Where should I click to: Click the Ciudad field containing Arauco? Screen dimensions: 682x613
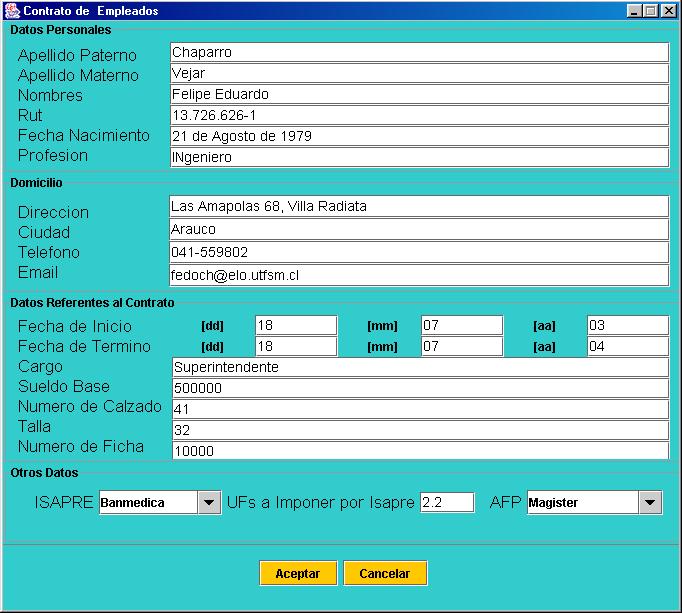[x=418, y=230]
